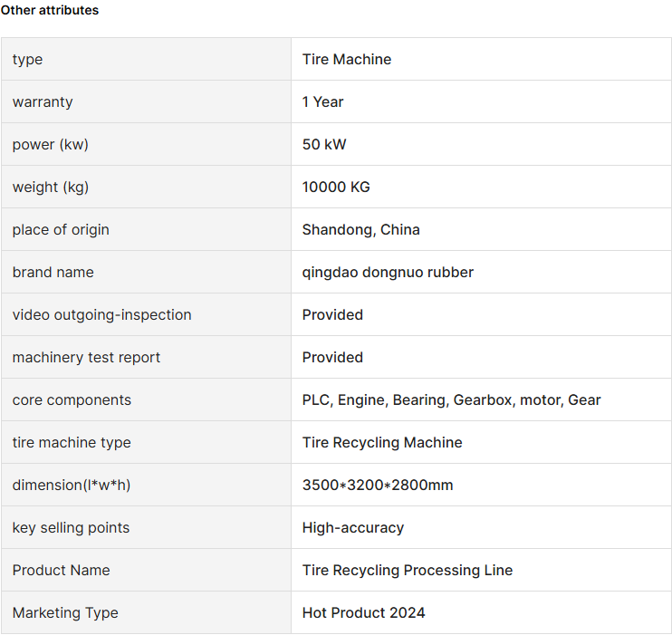Select the '50 kW' value
Viewport: 672px width, 635px height.
pyautogui.click(x=324, y=144)
